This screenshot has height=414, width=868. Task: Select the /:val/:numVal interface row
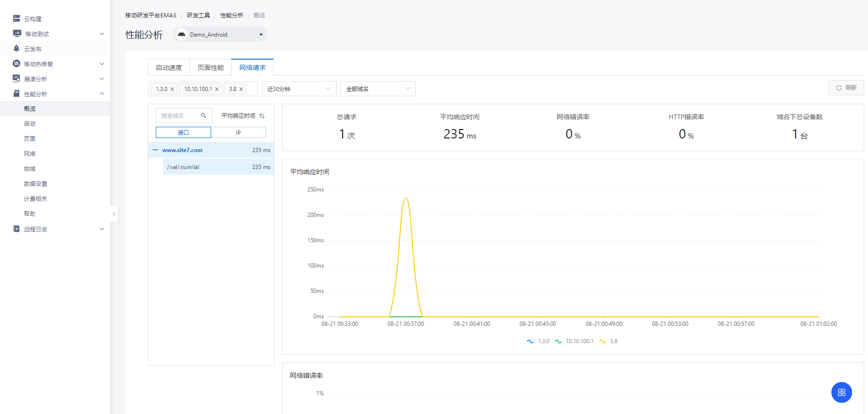coord(219,167)
